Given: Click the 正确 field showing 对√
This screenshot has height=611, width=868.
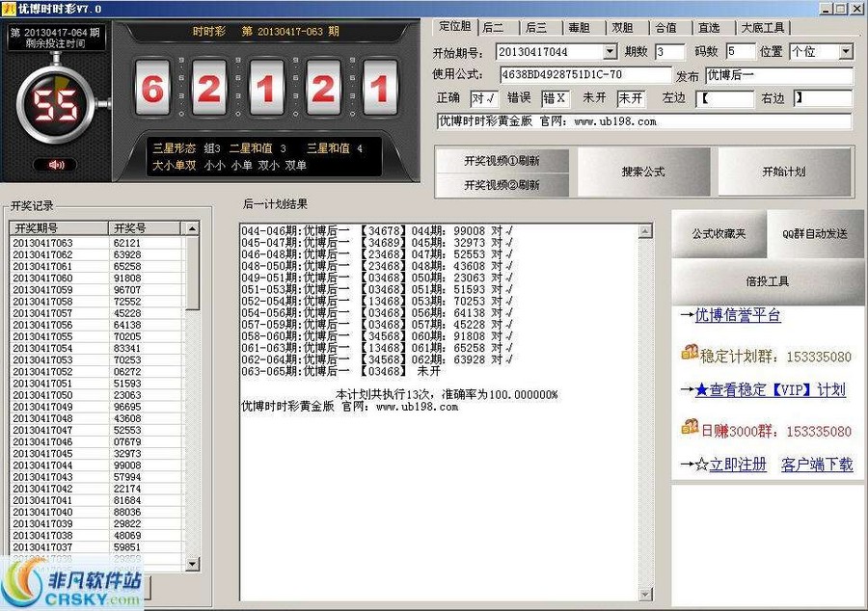Looking at the screenshot, I should coord(483,99).
